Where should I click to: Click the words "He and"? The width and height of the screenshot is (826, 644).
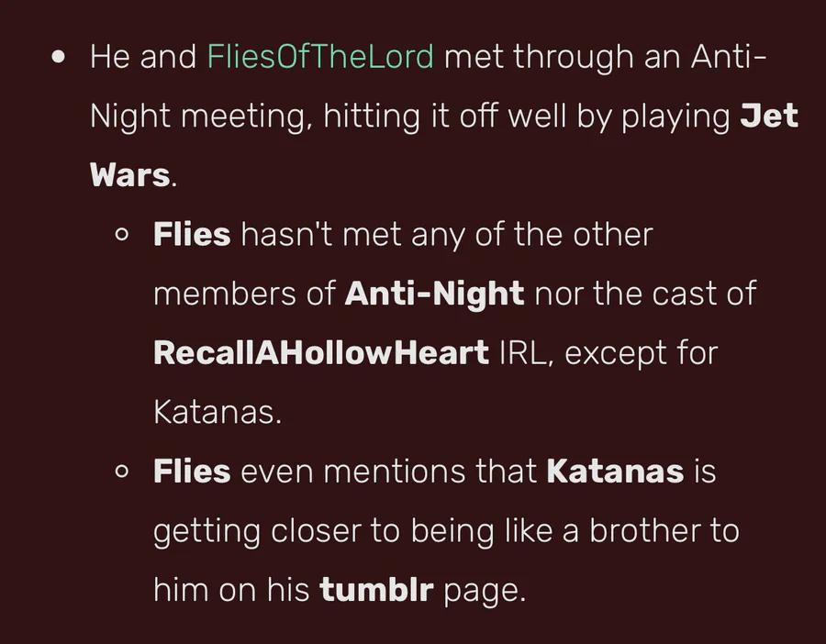point(142,57)
